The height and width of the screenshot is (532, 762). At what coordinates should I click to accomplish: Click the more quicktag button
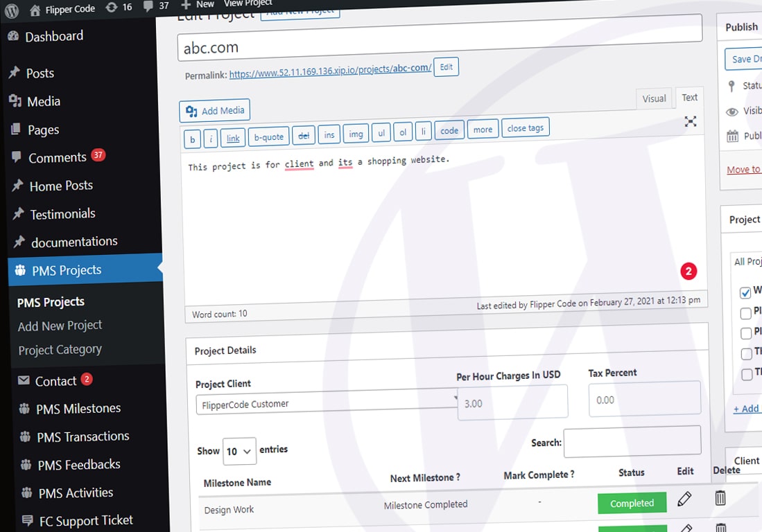click(483, 129)
